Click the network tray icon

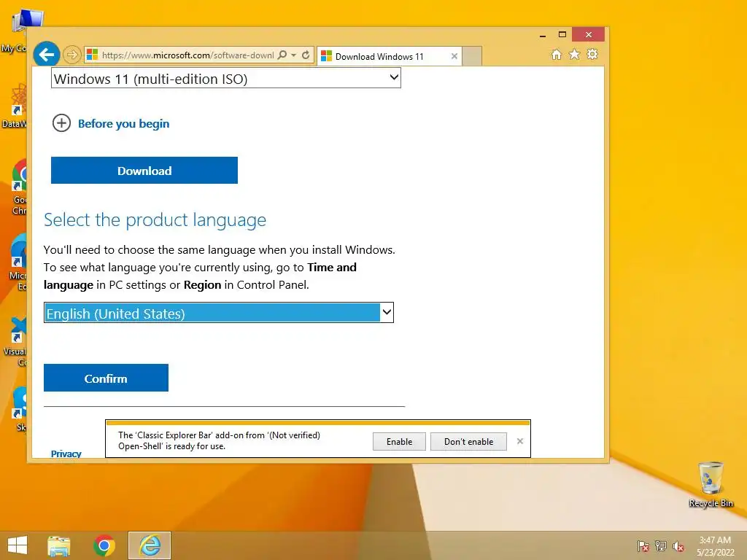[x=660, y=545]
